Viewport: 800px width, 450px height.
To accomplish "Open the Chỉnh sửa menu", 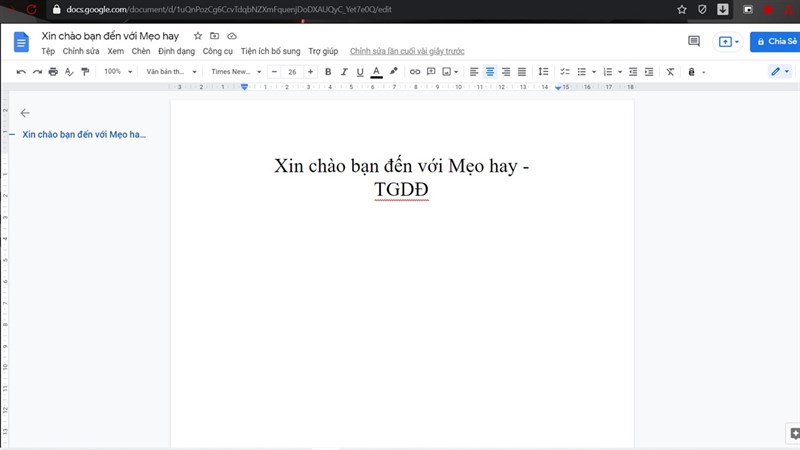I will pos(81,51).
